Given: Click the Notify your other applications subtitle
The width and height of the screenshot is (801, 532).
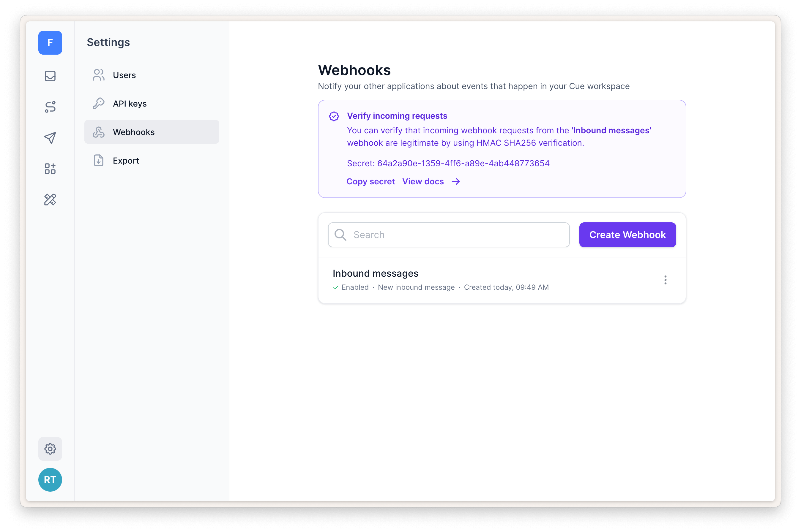Looking at the screenshot, I should click(473, 86).
